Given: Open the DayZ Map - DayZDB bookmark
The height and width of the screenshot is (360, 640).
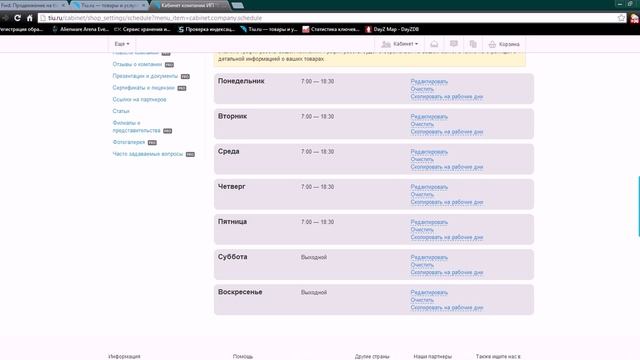Looking at the screenshot, I should [392, 29].
